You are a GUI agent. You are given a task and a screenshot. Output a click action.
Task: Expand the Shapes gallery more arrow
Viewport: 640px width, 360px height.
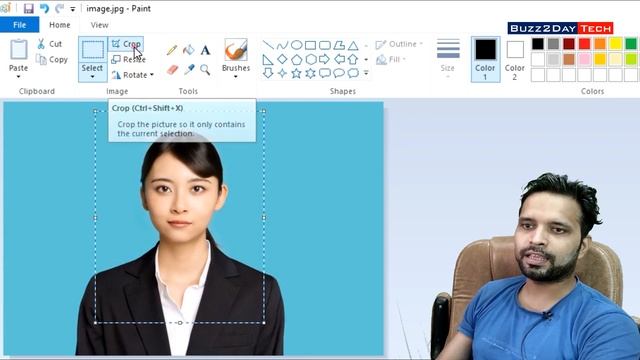click(x=366, y=73)
